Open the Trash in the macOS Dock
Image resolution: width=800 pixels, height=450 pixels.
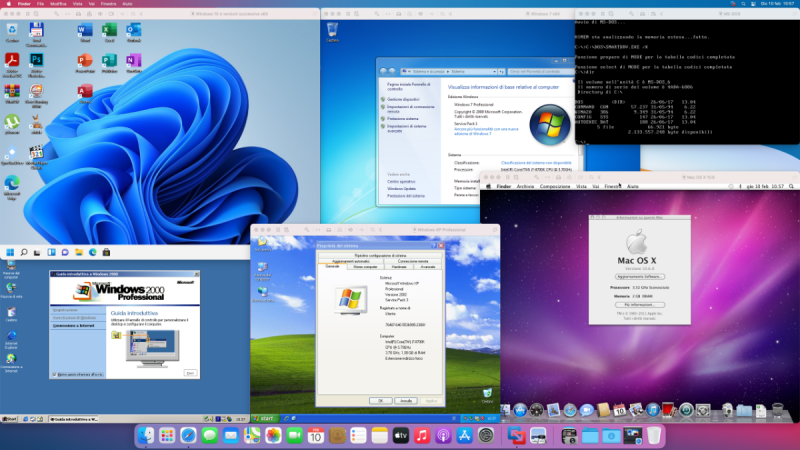[x=653, y=436]
